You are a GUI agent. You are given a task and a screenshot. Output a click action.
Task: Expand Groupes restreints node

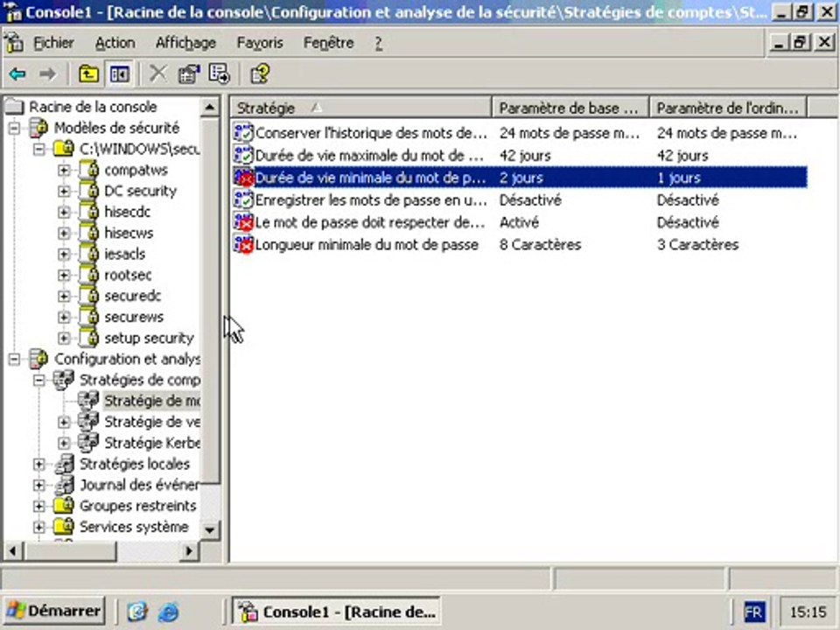pyautogui.click(x=39, y=506)
